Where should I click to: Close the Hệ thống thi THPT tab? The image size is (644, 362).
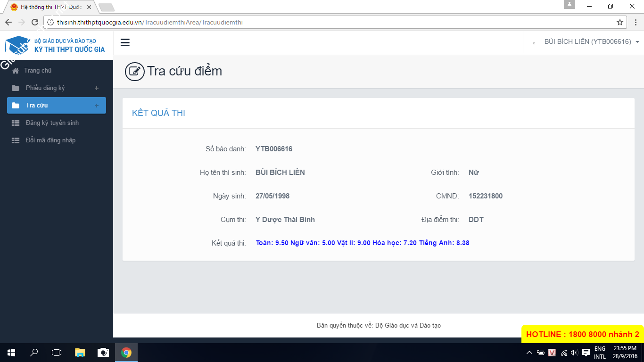click(89, 8)
